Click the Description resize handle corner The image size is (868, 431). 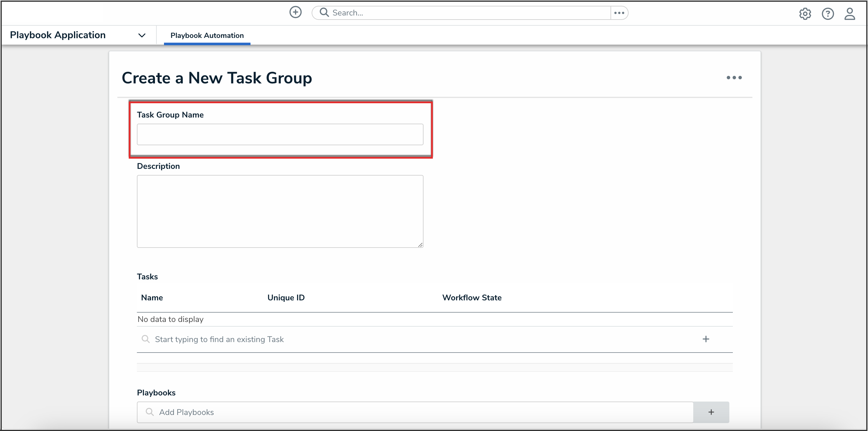point(420,245)
